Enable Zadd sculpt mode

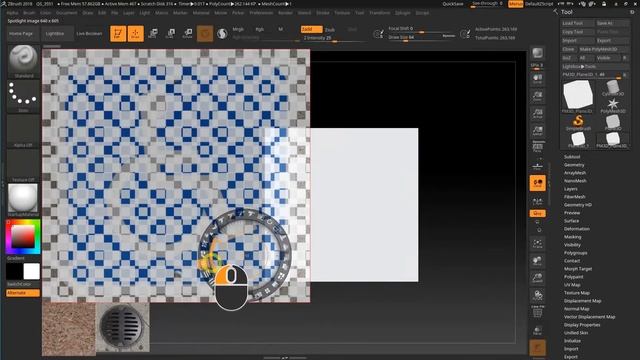[311, 29]
